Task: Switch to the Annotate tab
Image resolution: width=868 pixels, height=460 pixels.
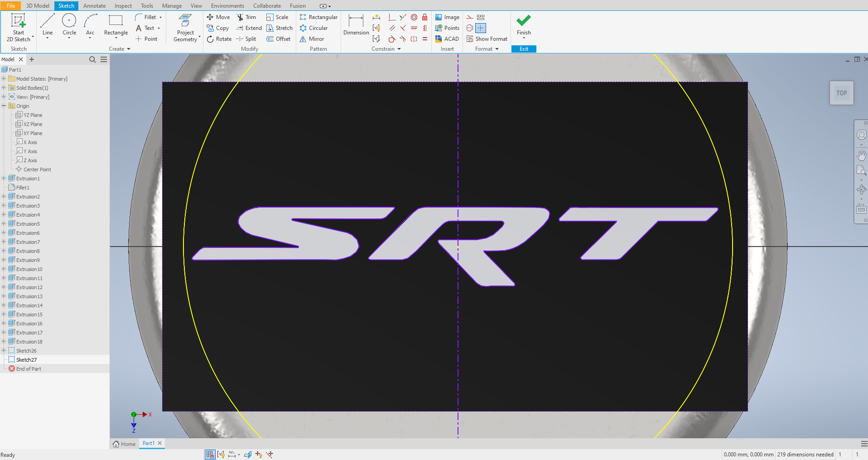Action: point(94,5)
